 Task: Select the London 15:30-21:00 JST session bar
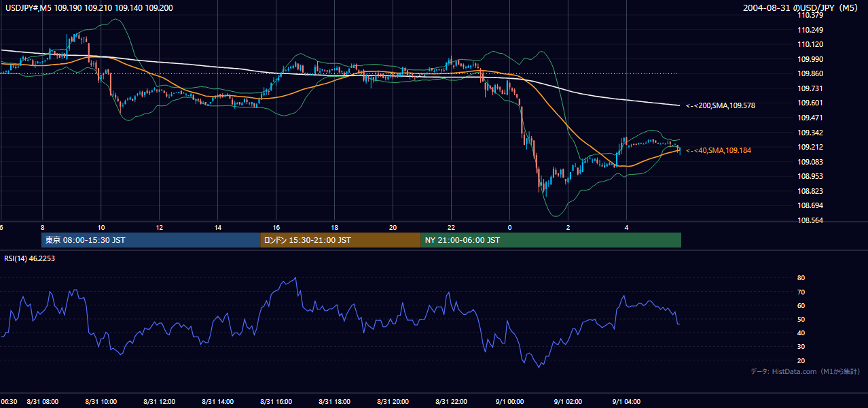point(340,240)
